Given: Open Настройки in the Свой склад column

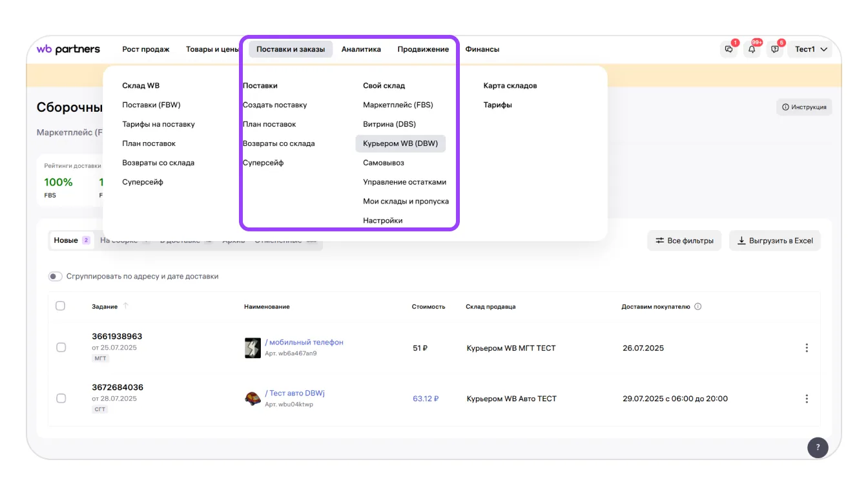Looking at the screenshot, I should pos(383,220).
